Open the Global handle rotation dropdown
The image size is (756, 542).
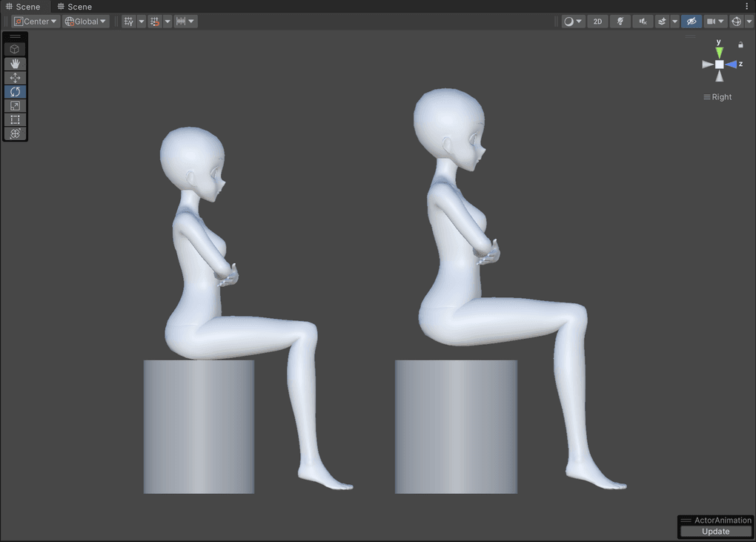coord(85,22)
